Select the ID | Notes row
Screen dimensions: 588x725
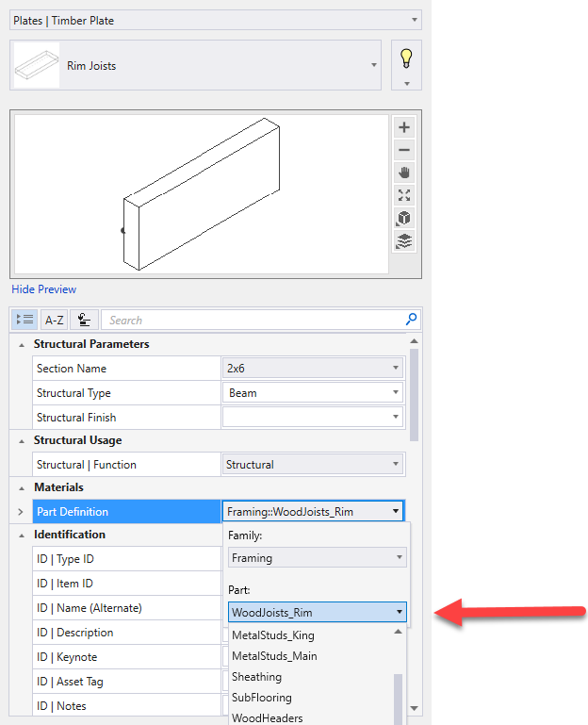click(x=126, y=706)
